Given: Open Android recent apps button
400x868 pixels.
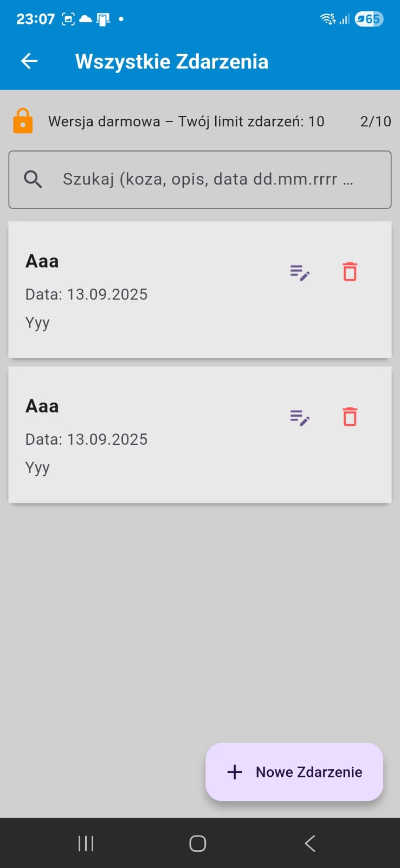Looking at the screenshot, I should click(x=86, y=843).
